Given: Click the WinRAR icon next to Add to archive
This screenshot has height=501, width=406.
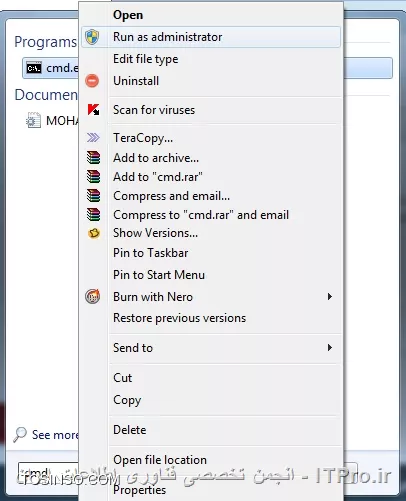Looking at the screenshot, I should click(x=93, y=157).
